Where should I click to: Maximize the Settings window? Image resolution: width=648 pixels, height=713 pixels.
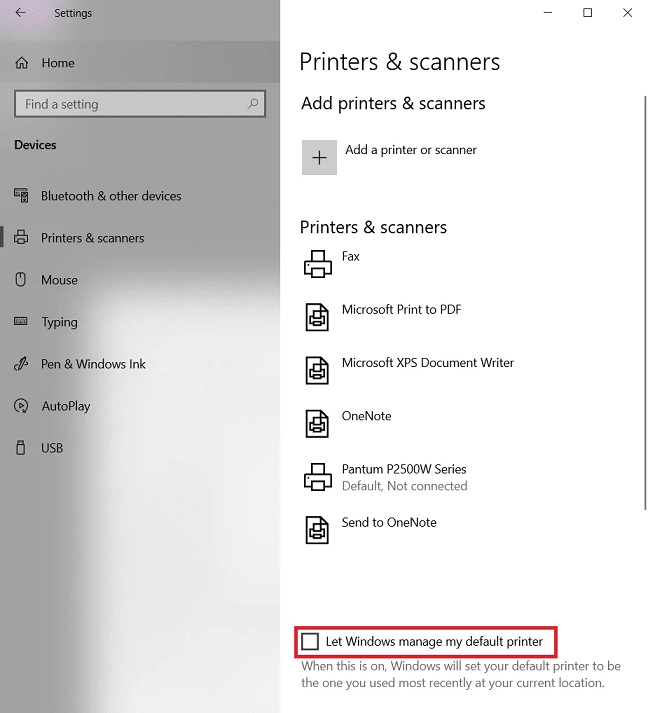pos(588,12)
